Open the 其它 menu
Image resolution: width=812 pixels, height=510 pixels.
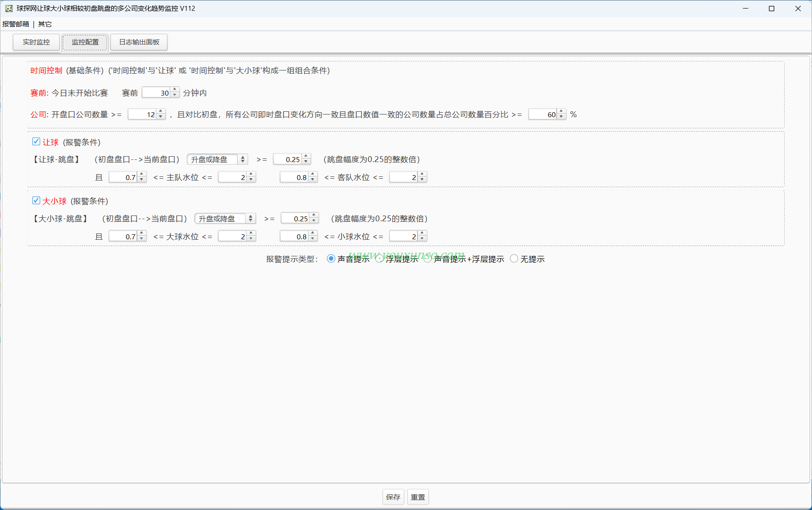click(45, 24)
